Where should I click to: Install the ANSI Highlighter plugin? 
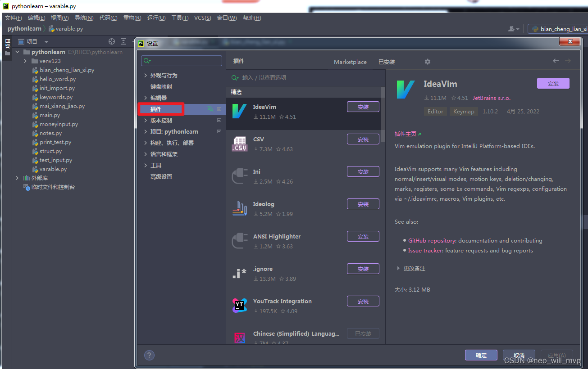[x=363, y=236]
